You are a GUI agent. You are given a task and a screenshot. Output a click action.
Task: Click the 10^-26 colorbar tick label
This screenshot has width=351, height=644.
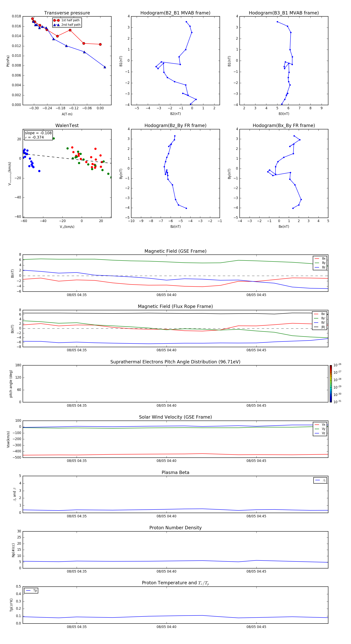[337, 365]
